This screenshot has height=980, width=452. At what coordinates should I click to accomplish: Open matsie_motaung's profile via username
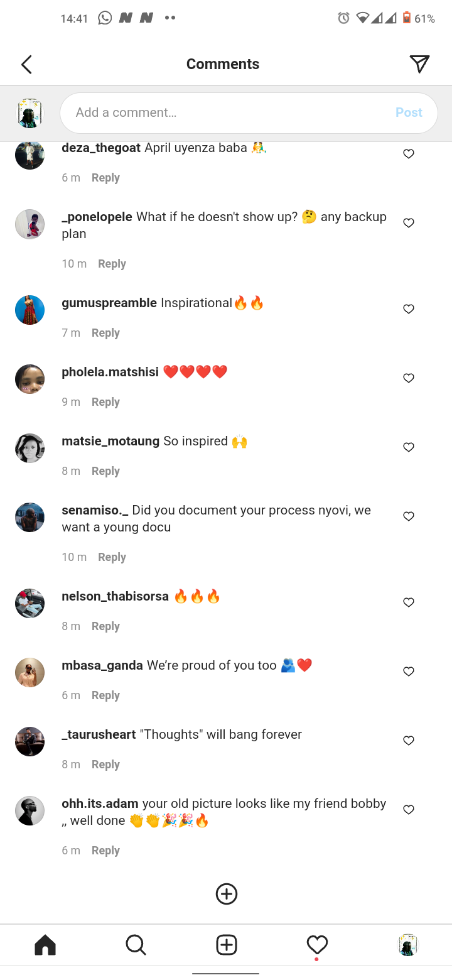coord(110,441)
